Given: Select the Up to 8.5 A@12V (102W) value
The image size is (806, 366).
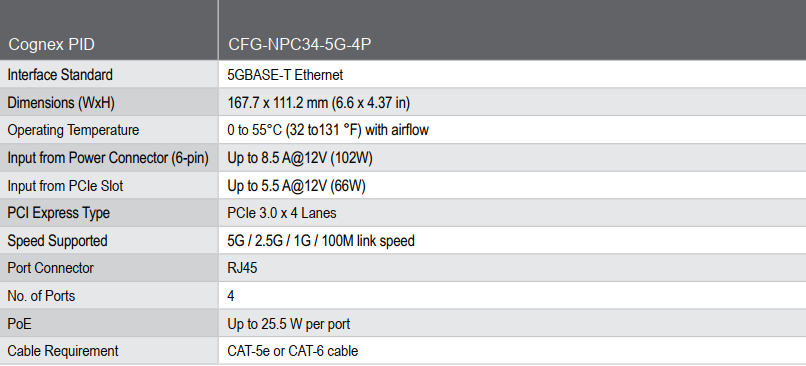Looking at the screenshot, I should [300, 158].
